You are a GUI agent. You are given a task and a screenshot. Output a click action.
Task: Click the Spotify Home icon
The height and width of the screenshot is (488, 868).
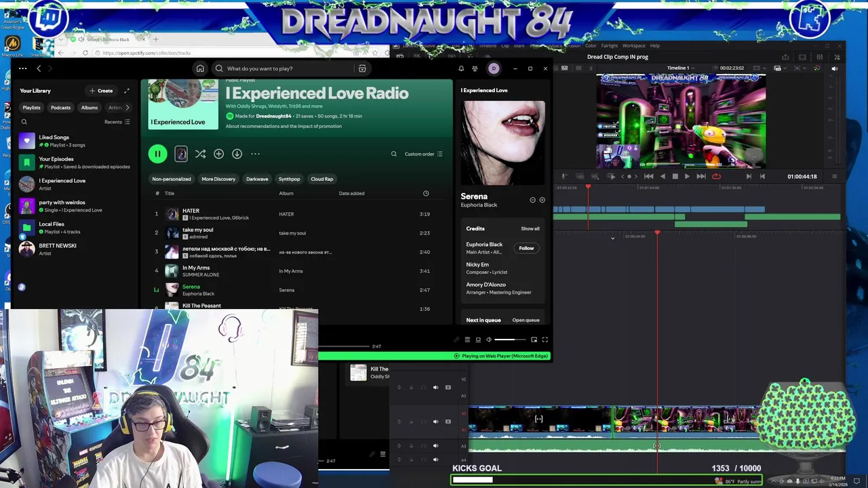click(200, 68)
